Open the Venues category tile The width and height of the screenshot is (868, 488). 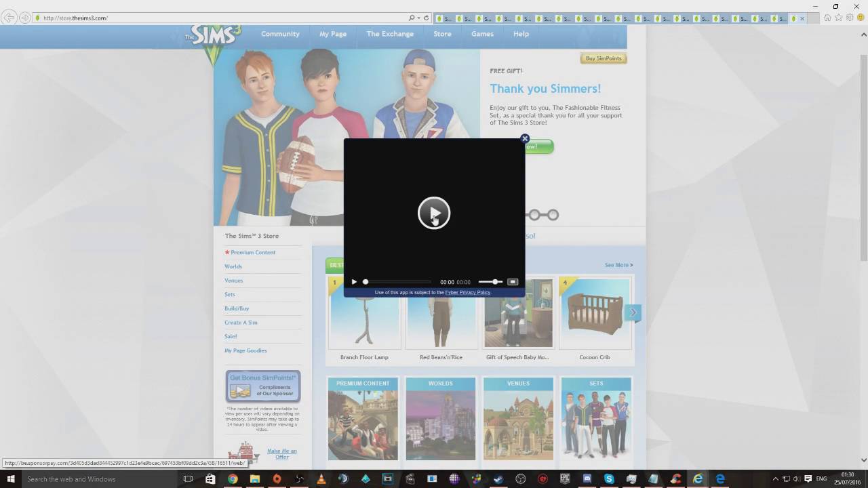(518, 419)
